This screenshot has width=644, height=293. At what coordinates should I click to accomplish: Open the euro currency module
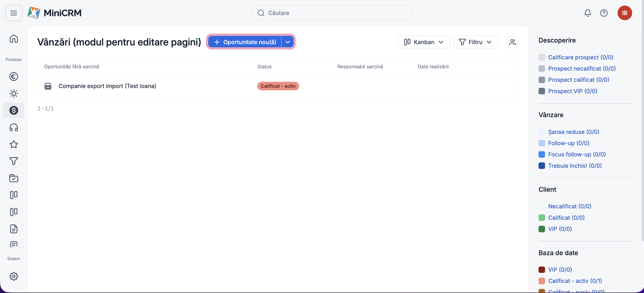point(14,77)
